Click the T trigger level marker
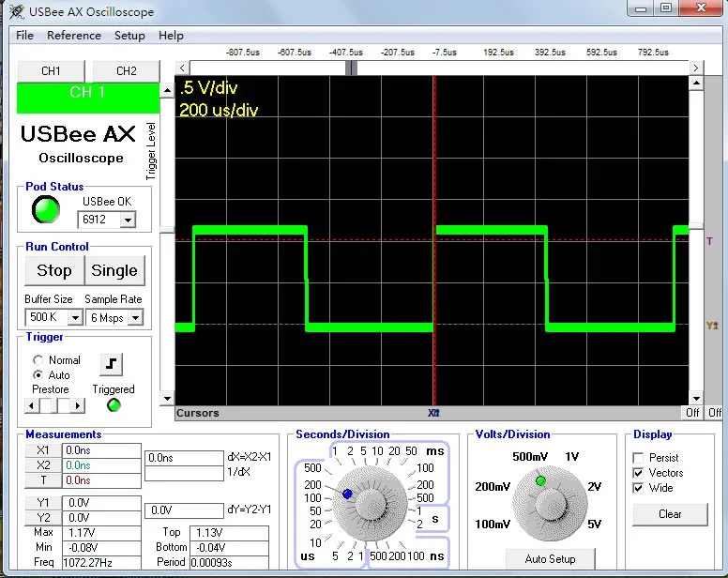Viewport: 728px width, 578px height. [709, 241]
